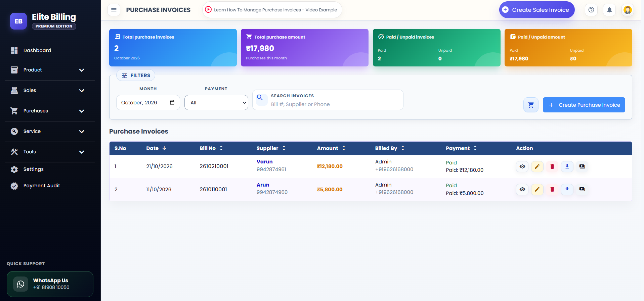The height and width of the screenshot is (301, 644).
Task: Delete Varun's purchase invoice
Action: pos(552,166)
